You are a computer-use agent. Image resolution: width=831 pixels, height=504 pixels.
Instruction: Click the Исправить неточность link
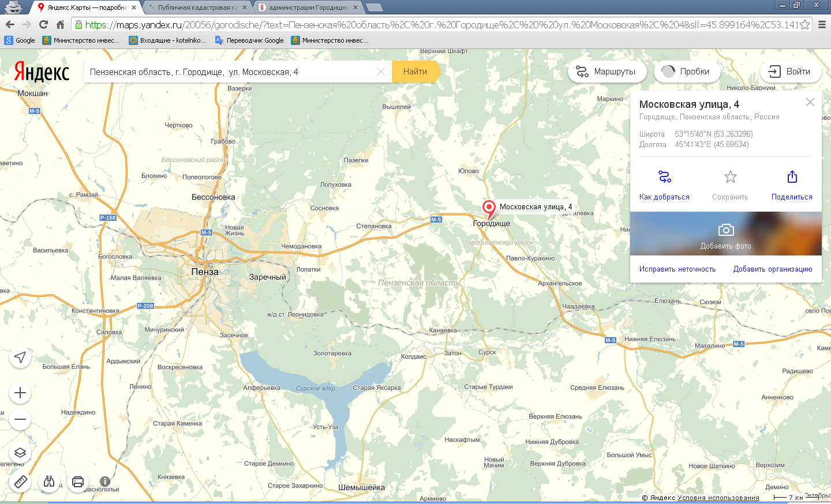tap(677, 269)
